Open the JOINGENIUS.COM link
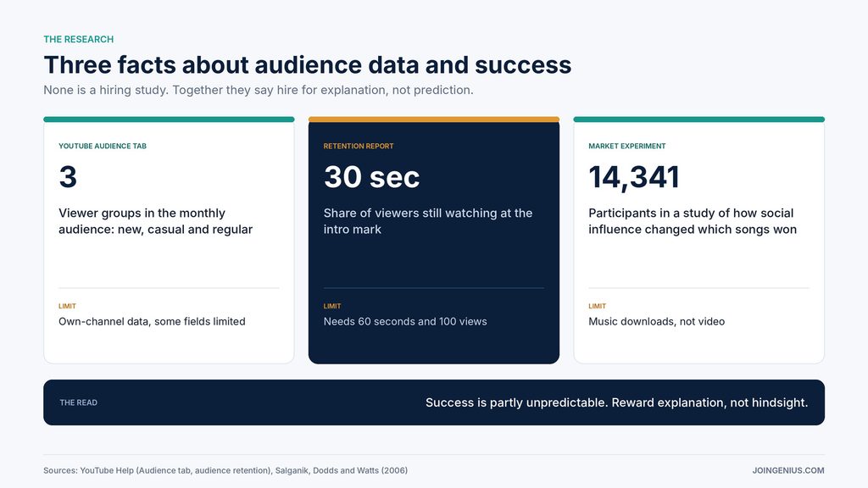The height and width of the screenshot is (488, 868). (x=788, y=470)
